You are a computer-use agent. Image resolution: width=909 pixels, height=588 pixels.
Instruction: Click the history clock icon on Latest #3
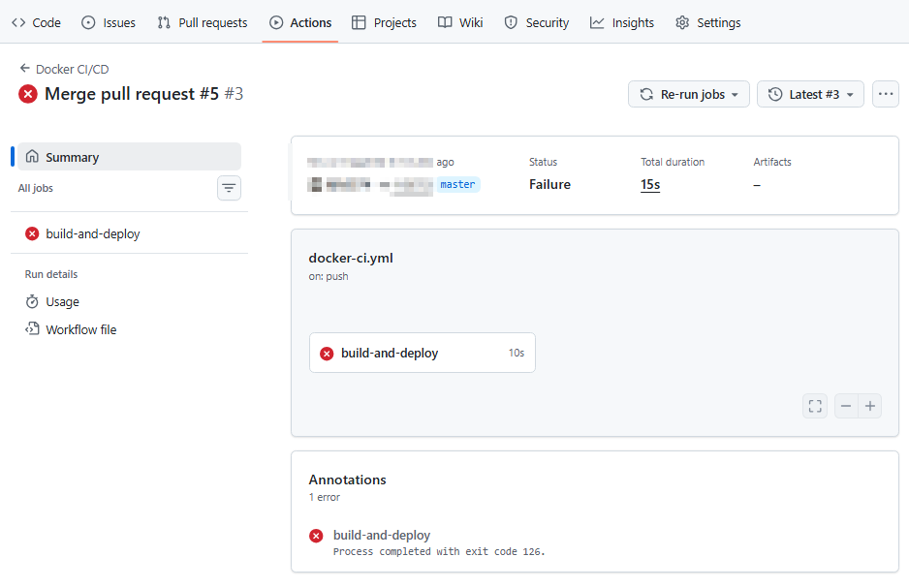pyautogui.click(x=775, y=94)
